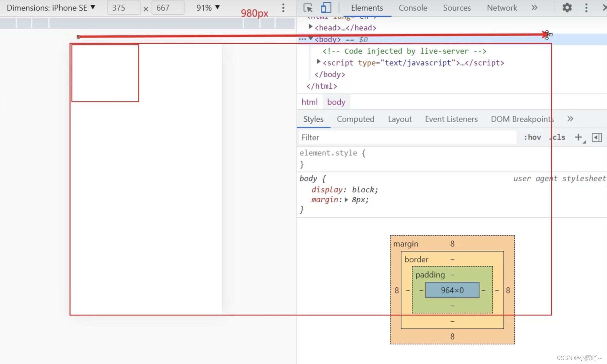Click the box model padding label
The width and height of the screenshot is (607, 364).
coord(430,275)
